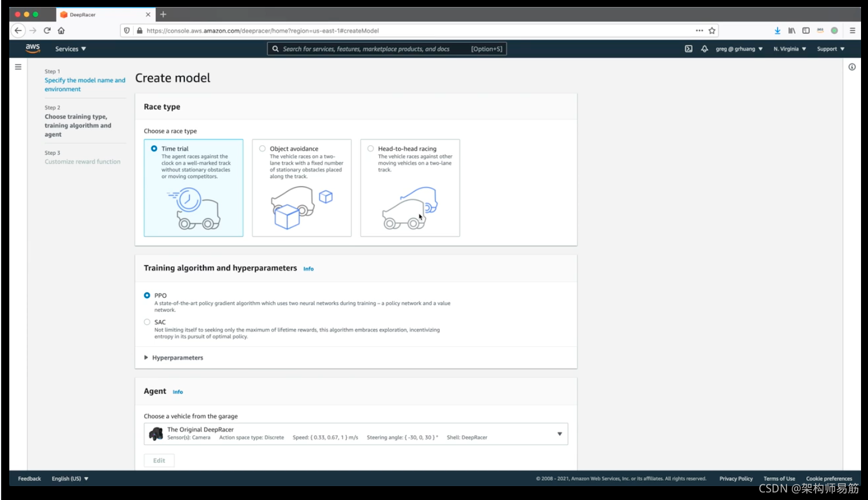Image resolution: width=868 pixels, height=500 pixels.
Task: Expand the Hyperparameters section
Action: click(174, 358)
